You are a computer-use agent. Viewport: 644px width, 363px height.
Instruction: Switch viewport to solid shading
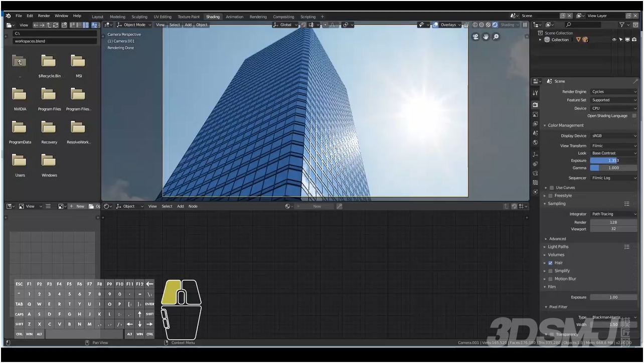(x=481, y=25)
